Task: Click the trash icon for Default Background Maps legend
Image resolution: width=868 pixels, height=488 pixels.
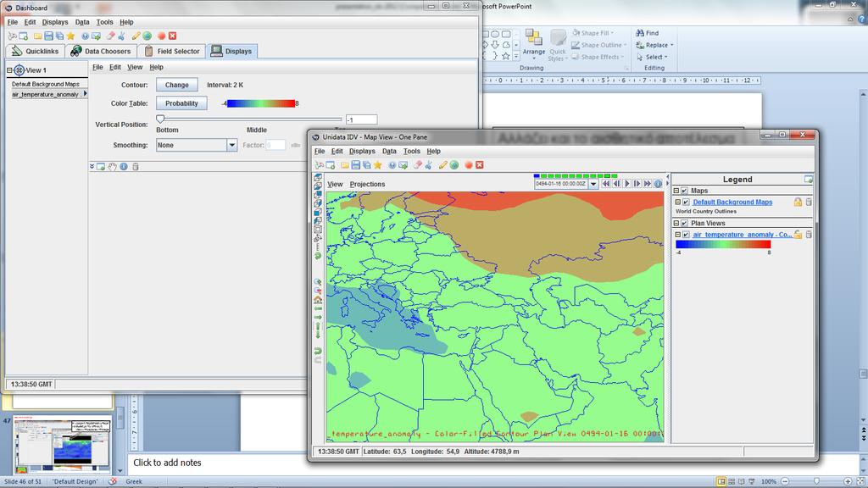Action: pos(809,202)
